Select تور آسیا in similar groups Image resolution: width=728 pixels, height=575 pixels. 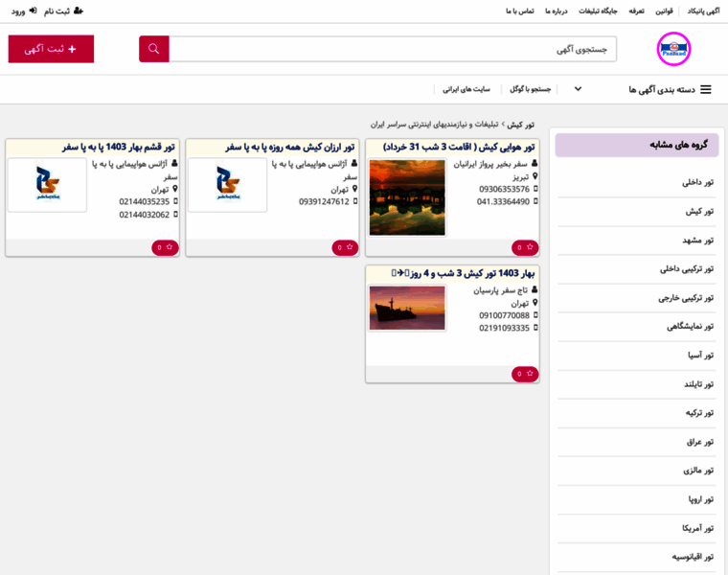coord(700,356)
